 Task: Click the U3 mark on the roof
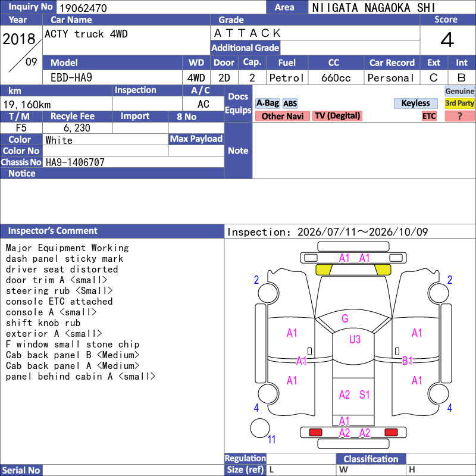(355, 339)
